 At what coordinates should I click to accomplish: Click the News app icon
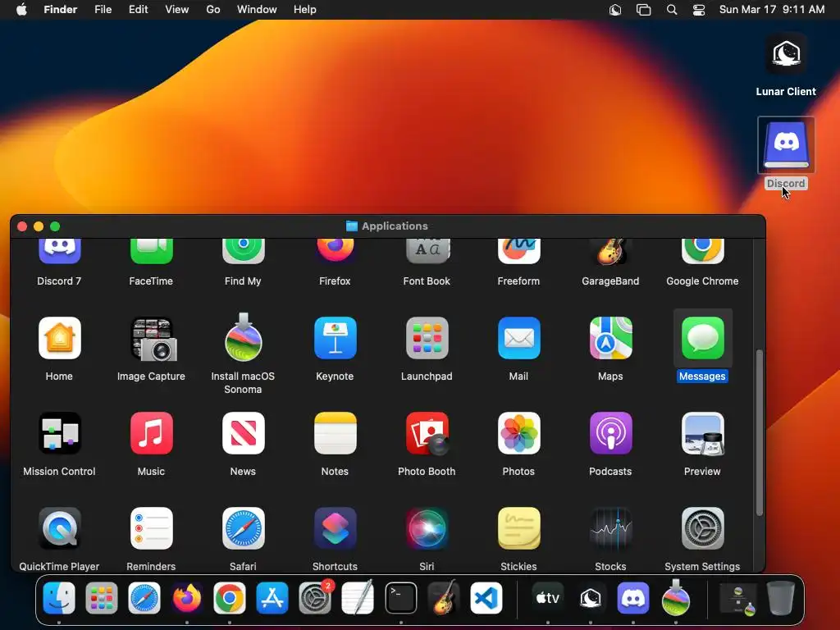click(243, 433)
